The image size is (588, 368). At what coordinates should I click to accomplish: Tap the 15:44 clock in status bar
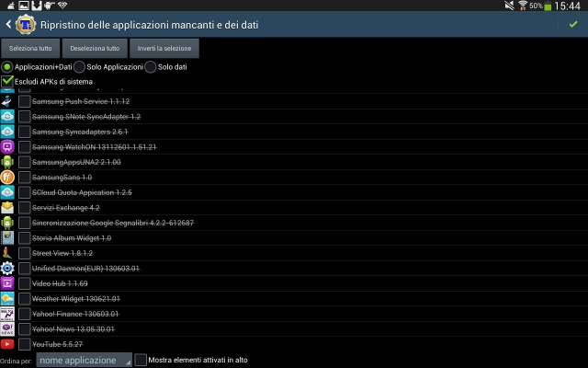[x=568, y=6]
